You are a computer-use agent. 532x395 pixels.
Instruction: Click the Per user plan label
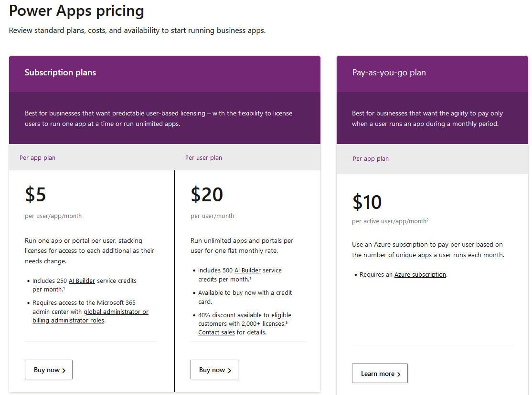[203, 157]
